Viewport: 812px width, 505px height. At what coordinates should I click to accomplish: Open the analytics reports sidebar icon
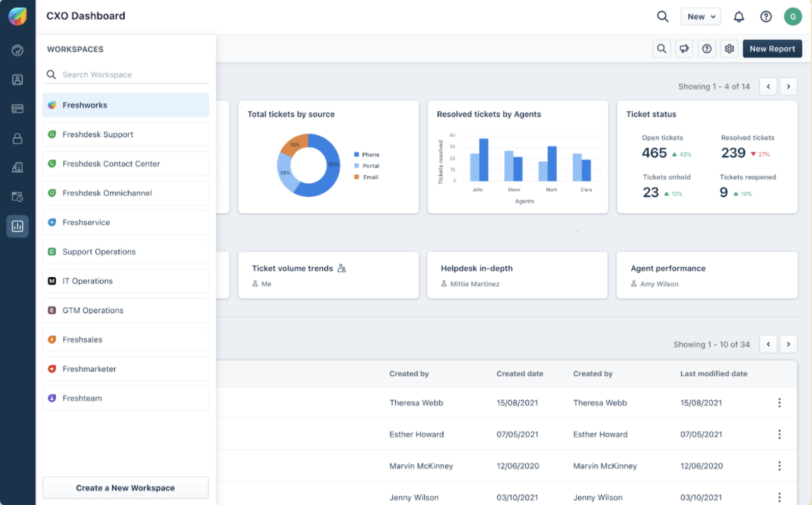point(17,227)
